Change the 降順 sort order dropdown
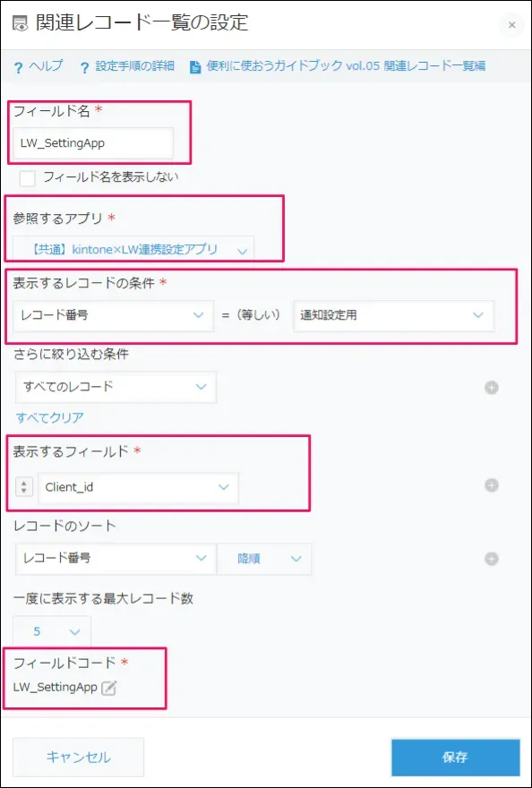The image size is (532, 788). 264,559
